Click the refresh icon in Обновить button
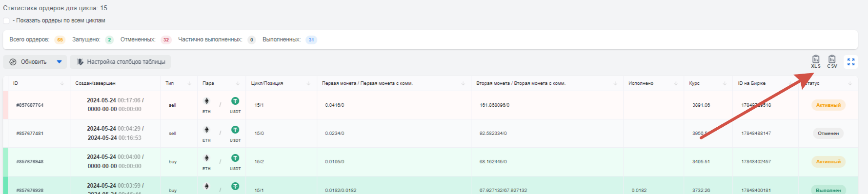This screenshot has width=868, height=194. (13, 62)
